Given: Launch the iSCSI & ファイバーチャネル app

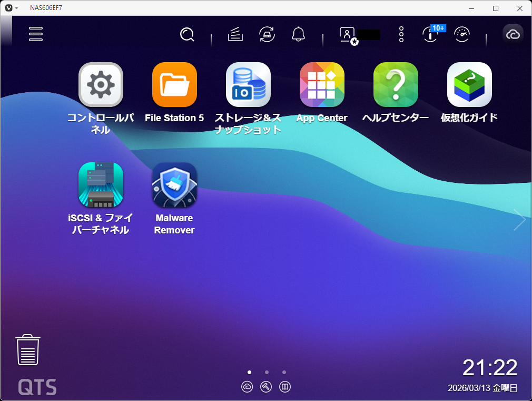Looking at the screenshot, I should tap(101, 185).
